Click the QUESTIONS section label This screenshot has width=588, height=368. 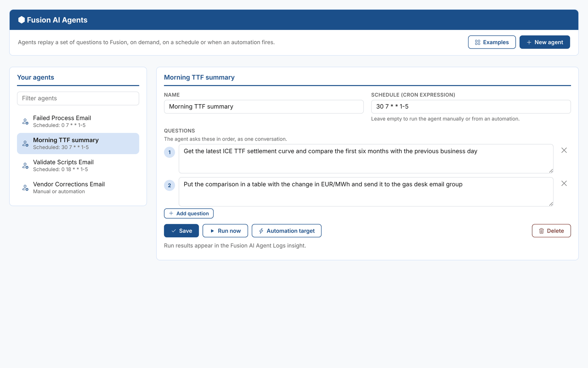click(x=179, y=131)
